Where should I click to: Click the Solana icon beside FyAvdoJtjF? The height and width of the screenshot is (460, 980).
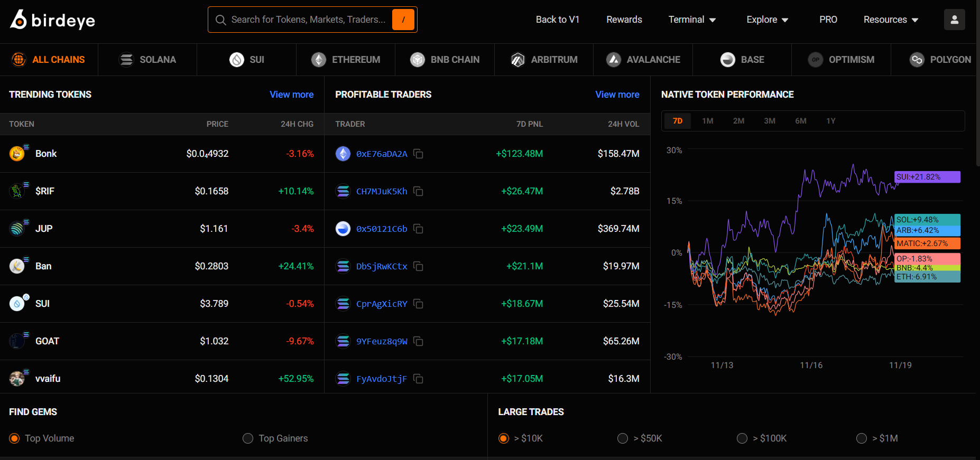(x=343, y=379)
